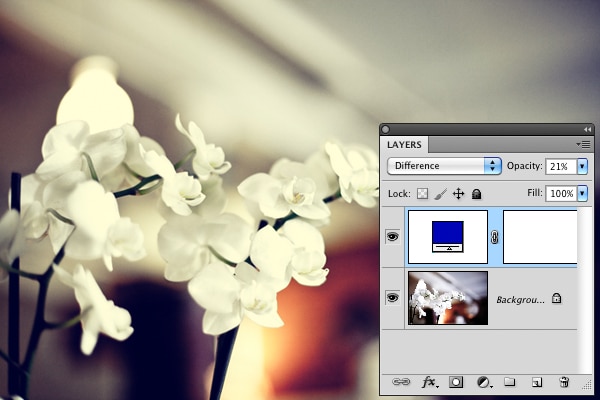Image resolution: width=600 pixels, height=400 pixels.
Task: Close the Layers panel
Action: [386, 129]
